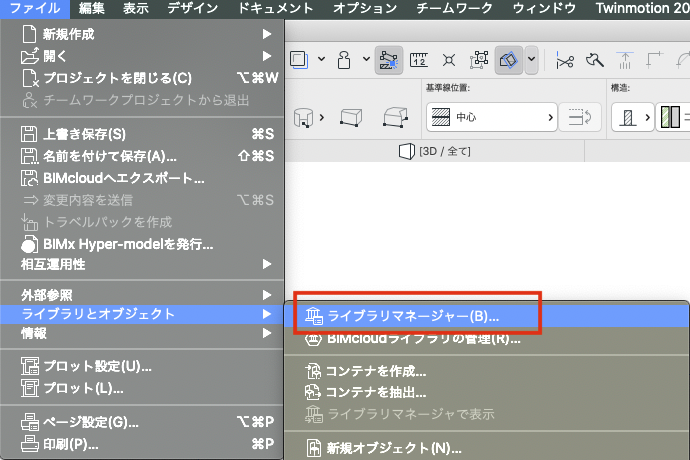This screenshot has width=690, height=460.
Task: Click the green hatched composite structure button
Action: 672,117
